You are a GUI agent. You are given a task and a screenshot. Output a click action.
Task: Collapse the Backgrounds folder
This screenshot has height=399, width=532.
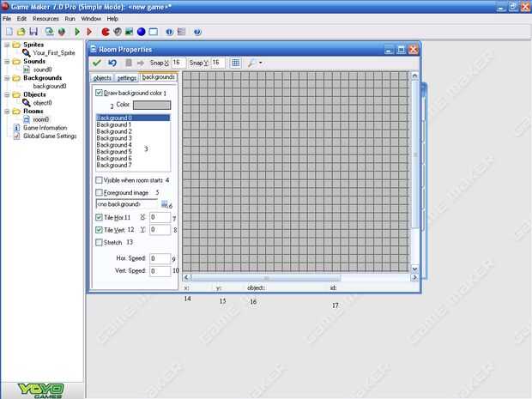[x=7, y=78]
